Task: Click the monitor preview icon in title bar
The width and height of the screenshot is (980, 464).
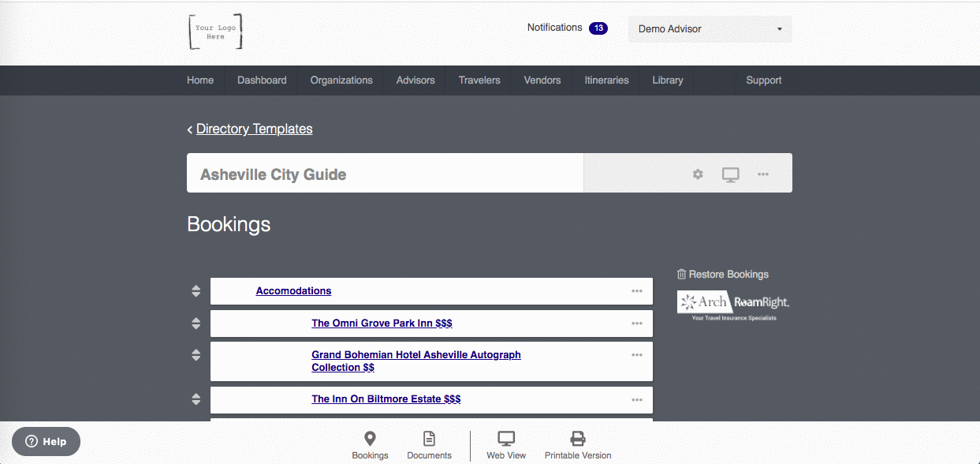Action: click(x=731, y=174)
